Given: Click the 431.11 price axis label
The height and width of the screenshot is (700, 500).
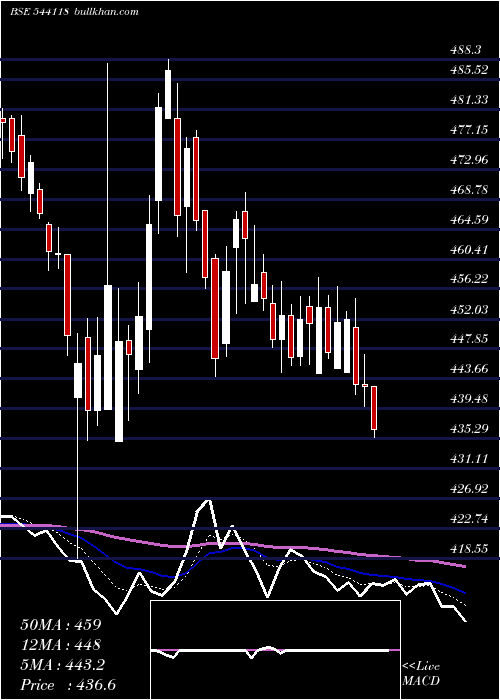Looking at the screenshot, I should click(x=469, y=458).
